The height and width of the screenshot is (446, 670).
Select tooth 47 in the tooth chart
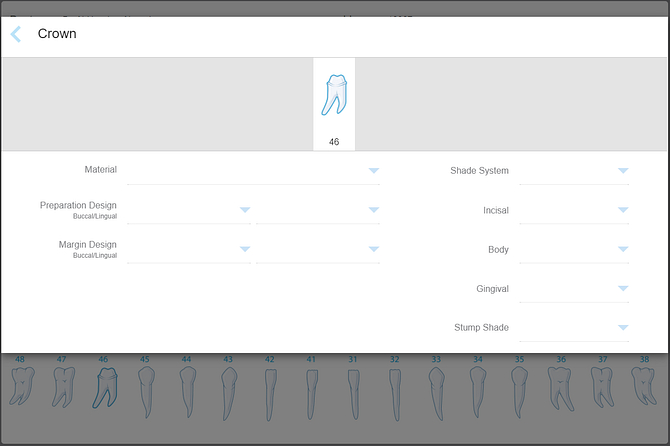62,386
